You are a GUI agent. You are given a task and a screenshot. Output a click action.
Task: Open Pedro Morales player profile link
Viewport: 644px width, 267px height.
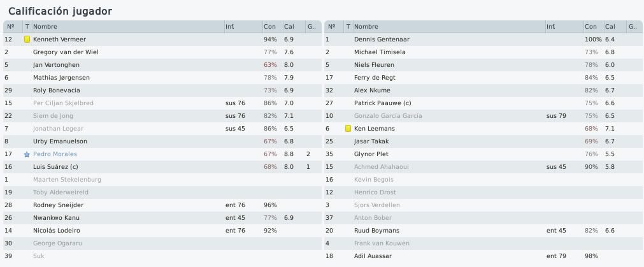click(55, 154)
